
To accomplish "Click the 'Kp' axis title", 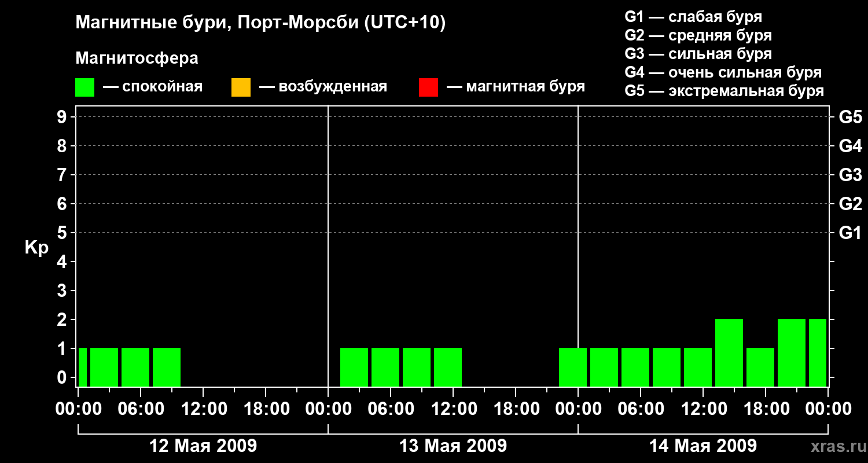I will tap(36, 248).
